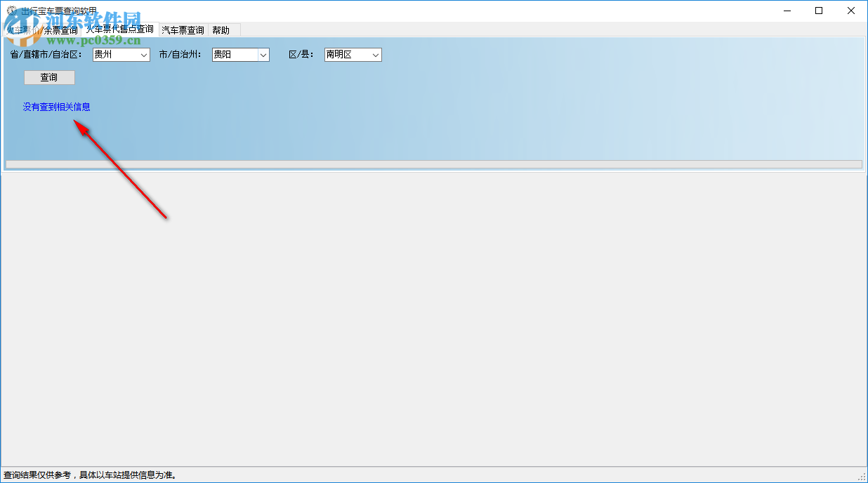Viewport: 868px width, 483px height.
Task: Click the dropdown arrow beside 南明区
Action: 376,54
